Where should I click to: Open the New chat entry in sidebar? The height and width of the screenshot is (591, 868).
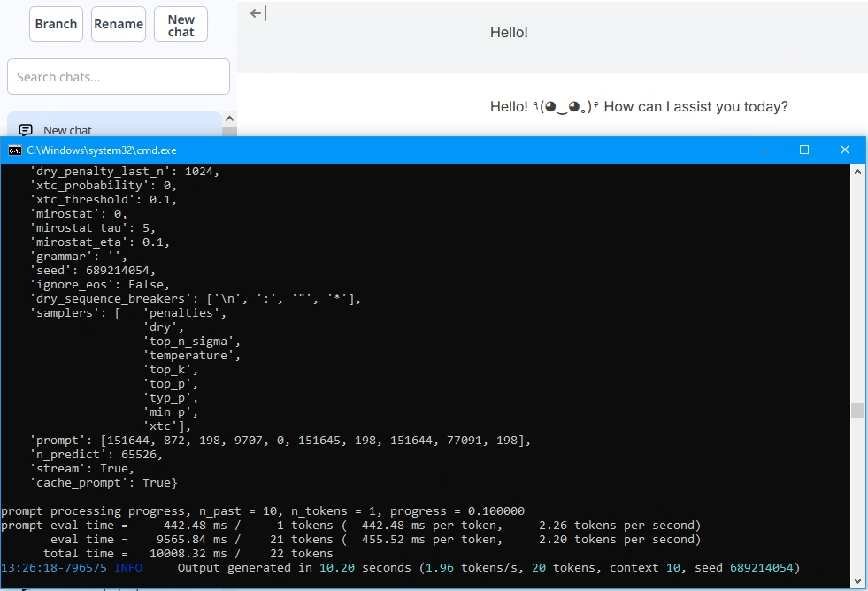pos(115,130)
